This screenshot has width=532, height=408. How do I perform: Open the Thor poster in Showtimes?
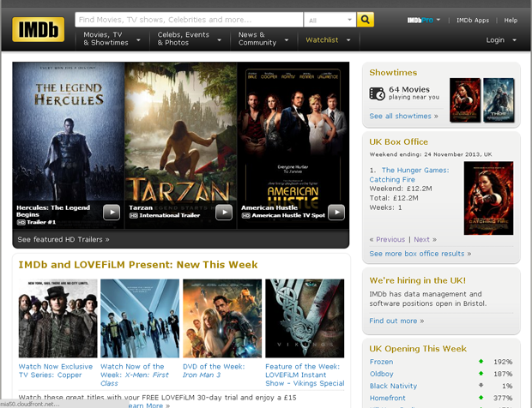[x=499, y=100]
